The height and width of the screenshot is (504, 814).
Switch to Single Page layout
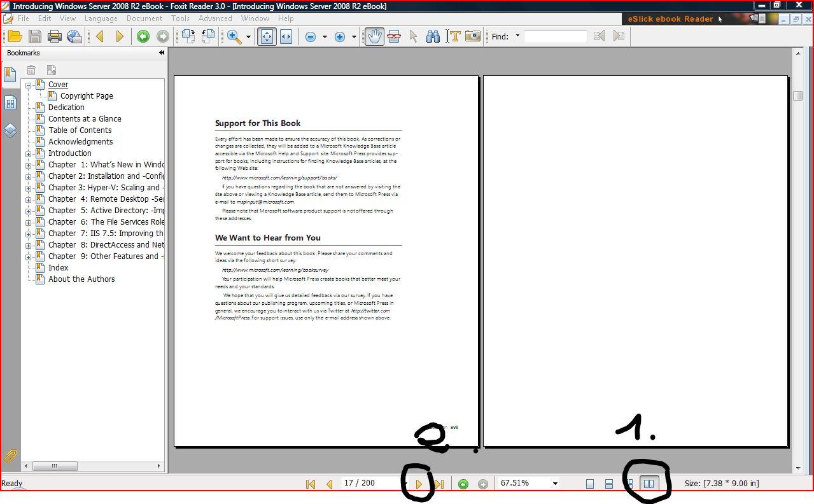coord(590,484)
